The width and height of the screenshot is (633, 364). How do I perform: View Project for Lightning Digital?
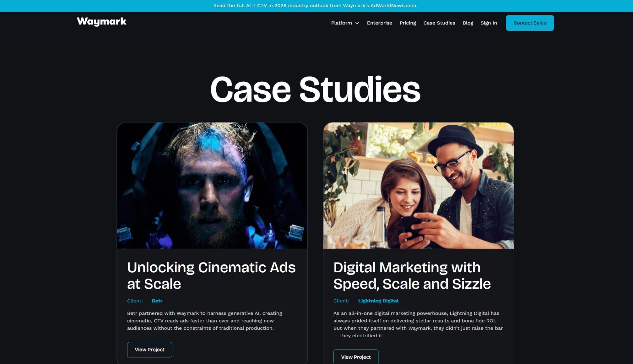(355, 357)
